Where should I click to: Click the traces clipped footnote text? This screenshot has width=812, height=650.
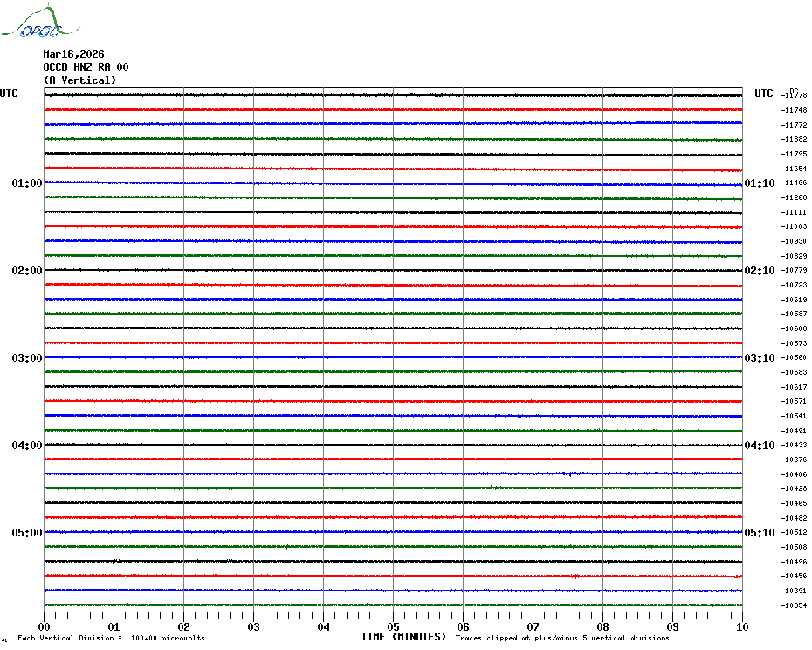point(562,638)
